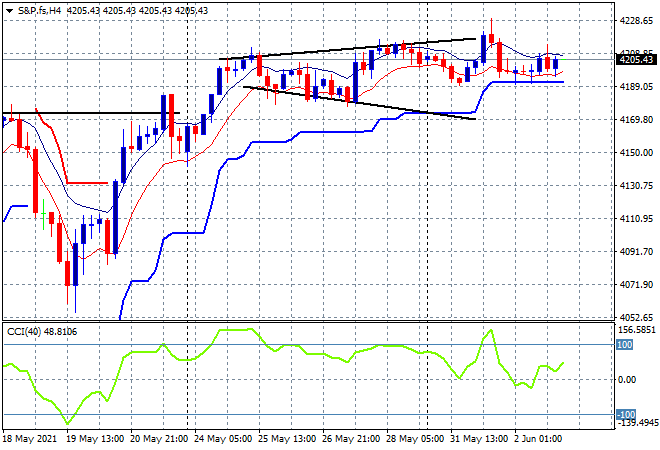Click the 156.5851 CCI scale value
This screenshot has height=450, width=660.
click(x=637, y=330)
